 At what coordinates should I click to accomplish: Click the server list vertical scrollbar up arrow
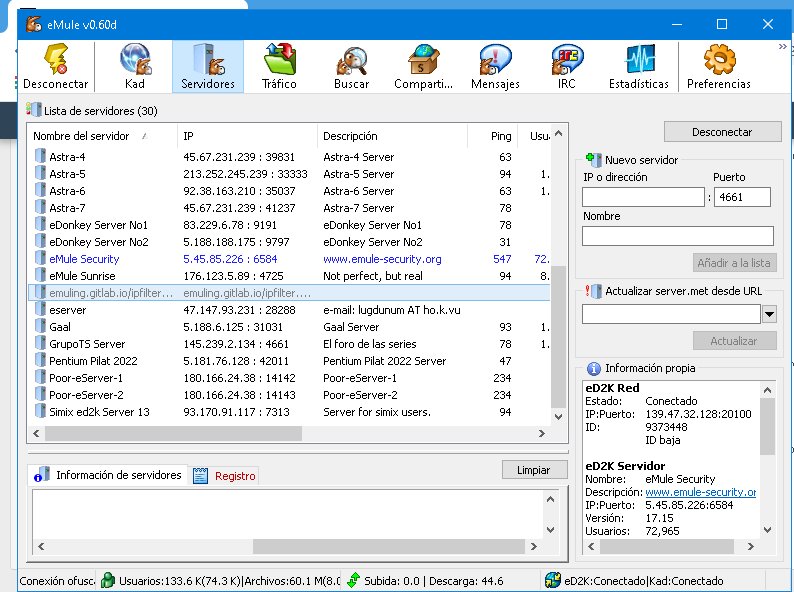pyautogui.click(x=559, y=134)
